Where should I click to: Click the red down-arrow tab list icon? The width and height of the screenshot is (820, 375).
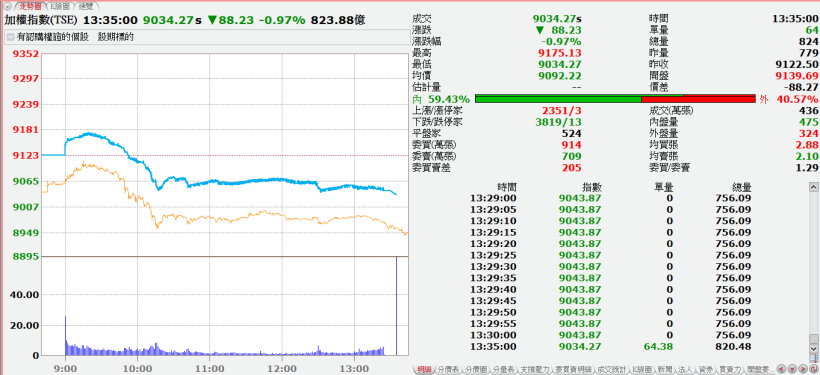(792, 369)
